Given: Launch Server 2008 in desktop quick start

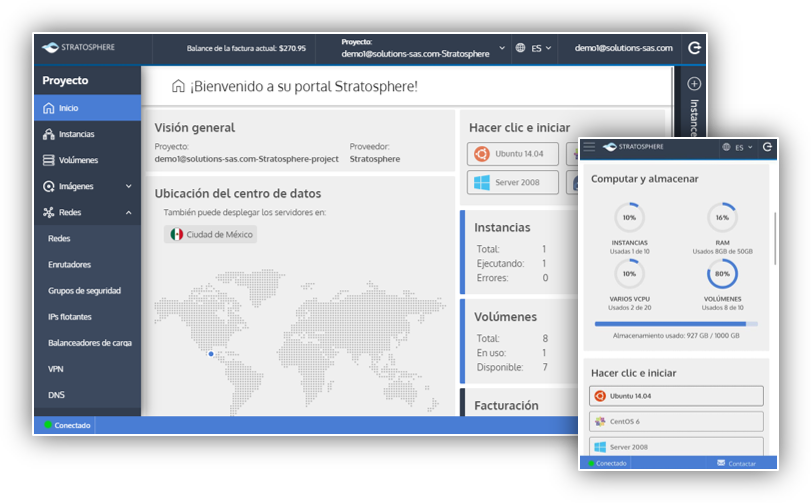Looking at the screenshot, I should point(513,182).
